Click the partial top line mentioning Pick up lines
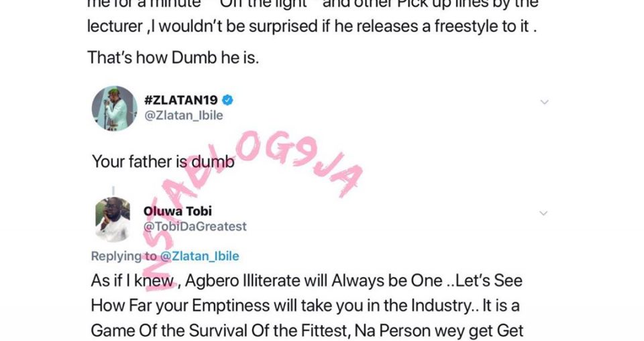The width and height of the screenshot is (644, 341). [x=313, y=5]
